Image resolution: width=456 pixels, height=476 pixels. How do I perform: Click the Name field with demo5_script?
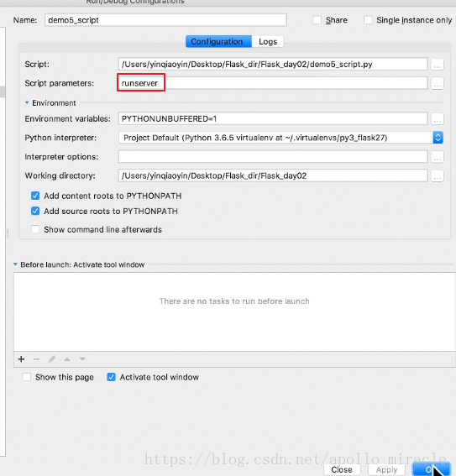(165, 20)
